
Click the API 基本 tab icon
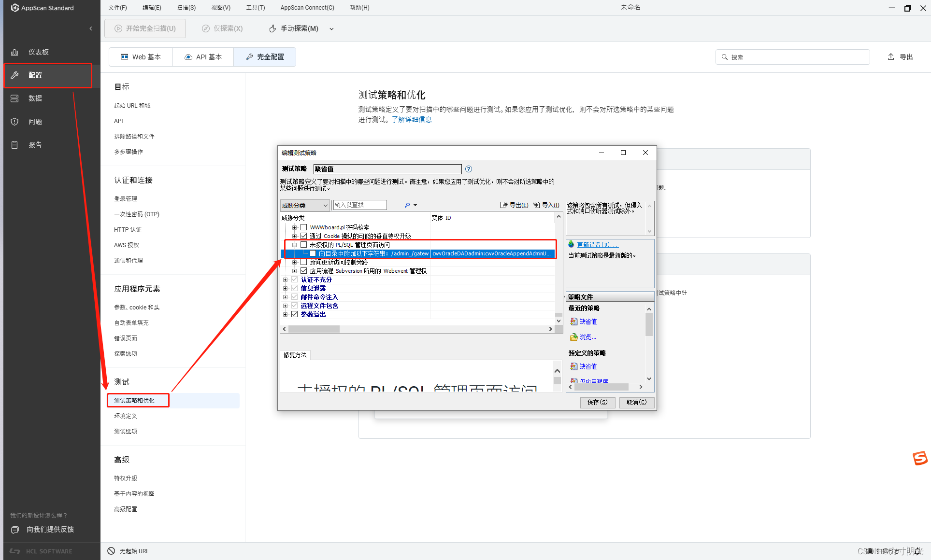188,57
